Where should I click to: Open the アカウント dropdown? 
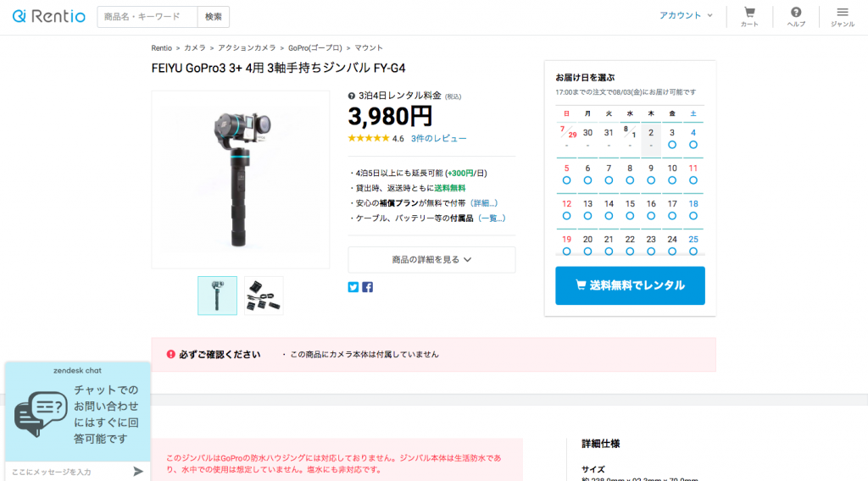click(x=686, y=15)
